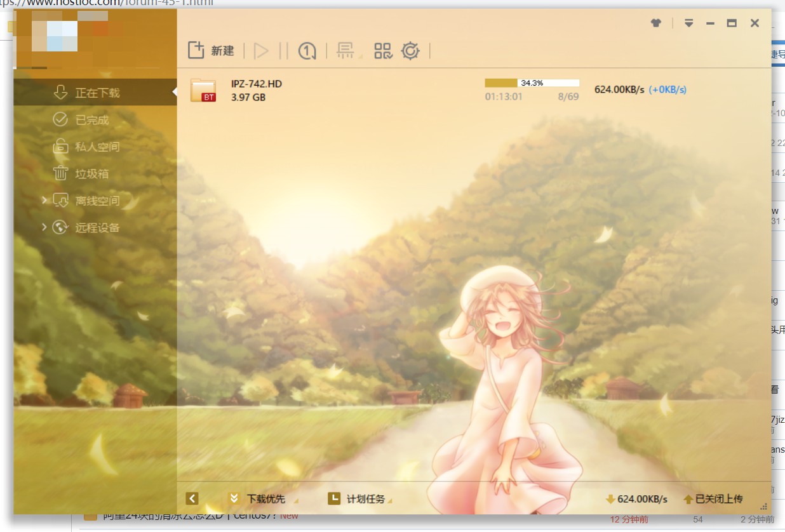Expand the 离线空间 chevron
The width and height of the screenshot is (785, 532).
coord(44,201)
